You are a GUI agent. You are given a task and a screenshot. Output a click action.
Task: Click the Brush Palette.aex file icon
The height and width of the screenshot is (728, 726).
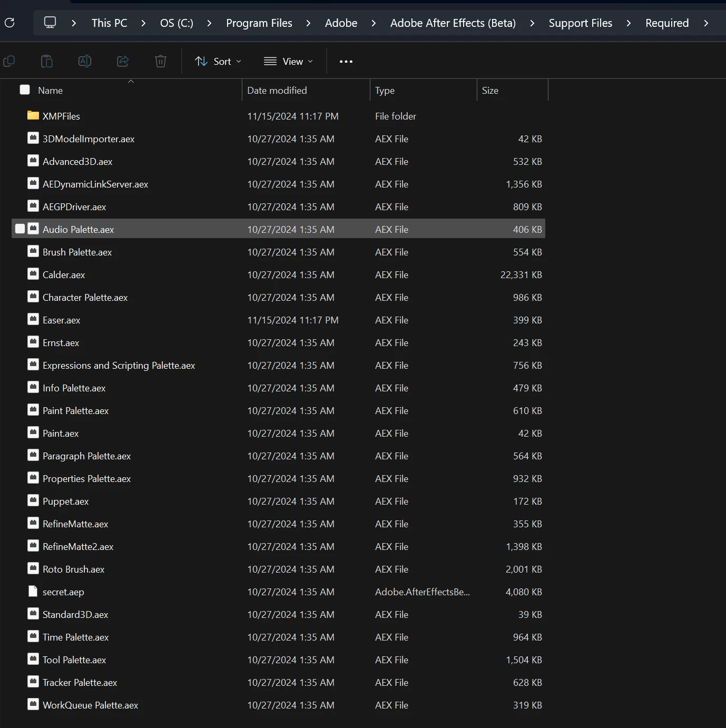pyautogui.click(x=33, y=251)
